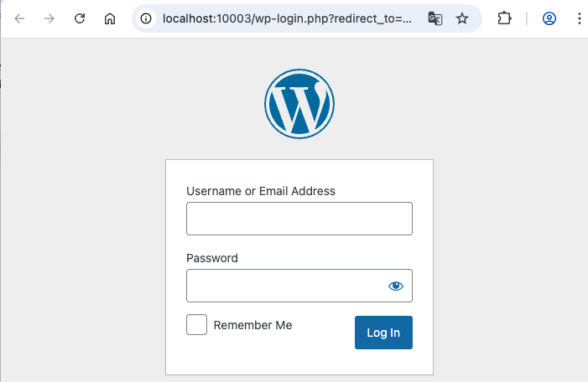
Task: Click the browser forward arrow
Action: coord(49,18)
